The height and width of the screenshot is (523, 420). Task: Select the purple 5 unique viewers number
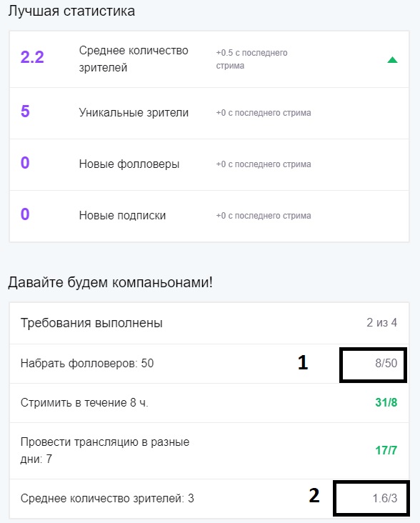click(25, 111)
